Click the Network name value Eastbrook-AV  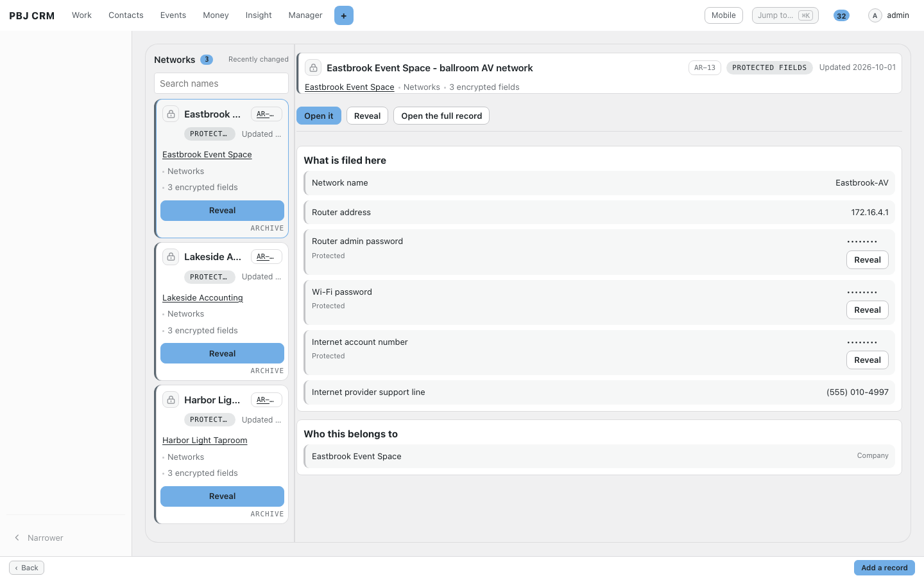pos(862,183)
